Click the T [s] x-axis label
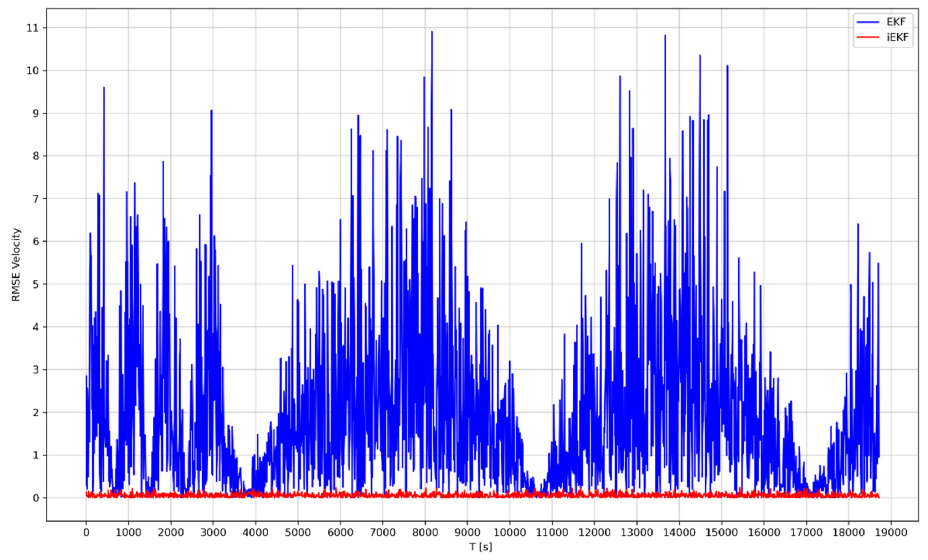 point(480,546)
